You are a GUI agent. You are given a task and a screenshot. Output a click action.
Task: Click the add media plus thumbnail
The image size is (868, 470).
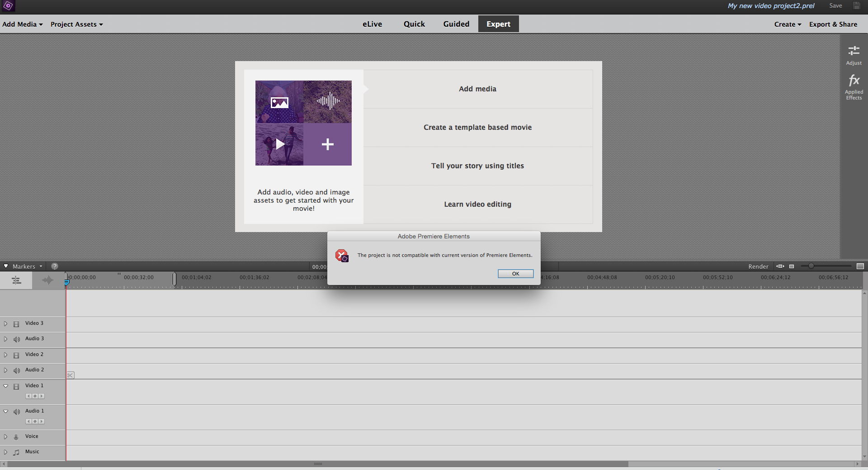coord(327,144)
